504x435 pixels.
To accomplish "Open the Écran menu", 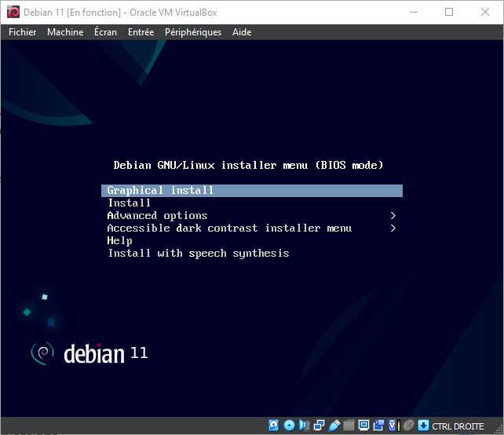I will pos(105,32).
